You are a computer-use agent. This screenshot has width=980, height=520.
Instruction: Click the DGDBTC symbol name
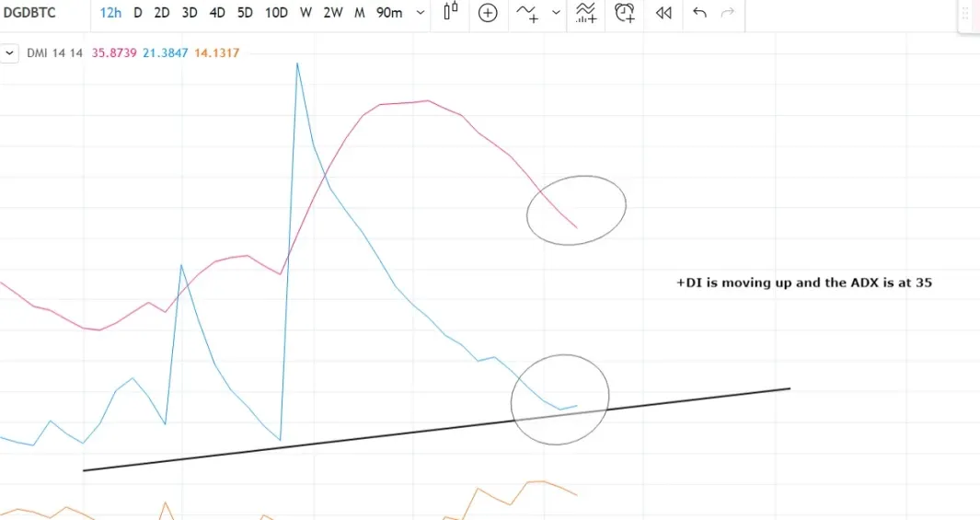coord(29,13)
